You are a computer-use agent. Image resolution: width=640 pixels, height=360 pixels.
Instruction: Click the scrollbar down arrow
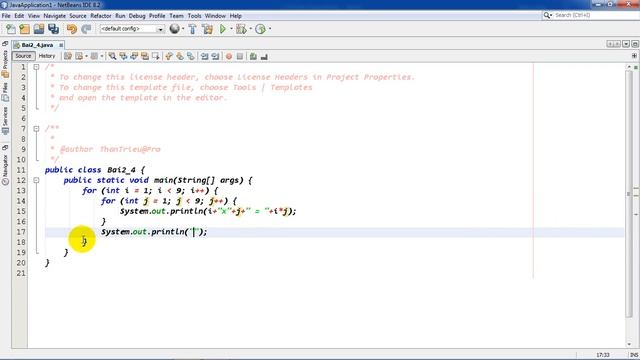(629, 344)
